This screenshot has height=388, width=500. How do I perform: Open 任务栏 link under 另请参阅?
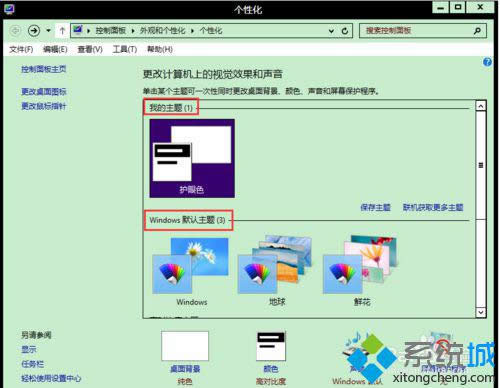[32, 364]
